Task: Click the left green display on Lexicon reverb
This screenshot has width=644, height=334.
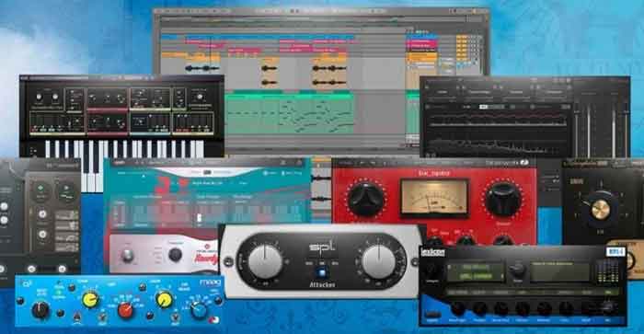Action: pos(476,271)
